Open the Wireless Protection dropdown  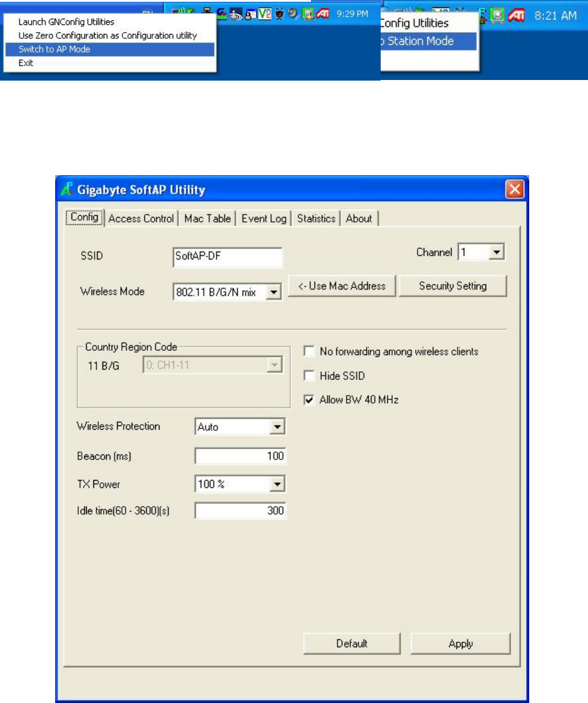click(277, 427)
